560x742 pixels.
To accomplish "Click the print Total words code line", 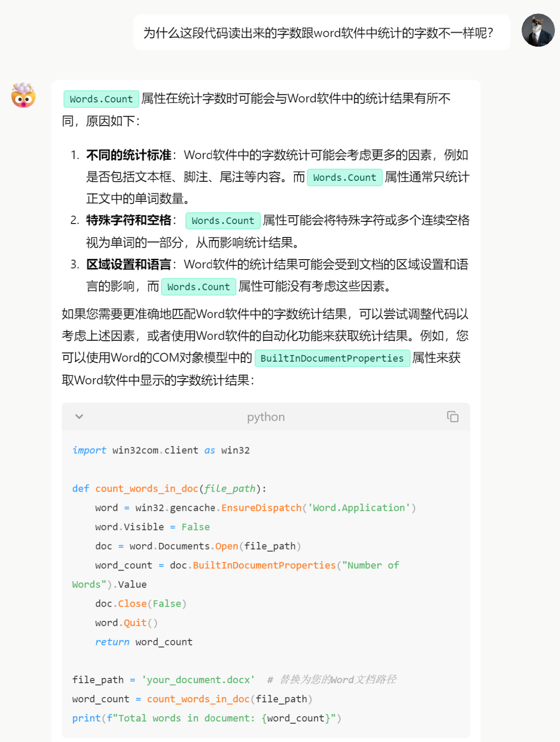I will (x=207, y=718).
